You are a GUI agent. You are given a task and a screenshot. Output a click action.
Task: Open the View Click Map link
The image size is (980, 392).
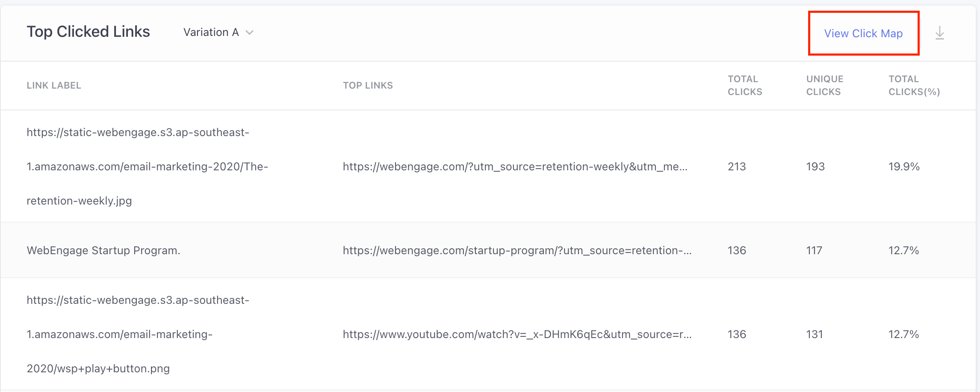click(x=863, y=33)
